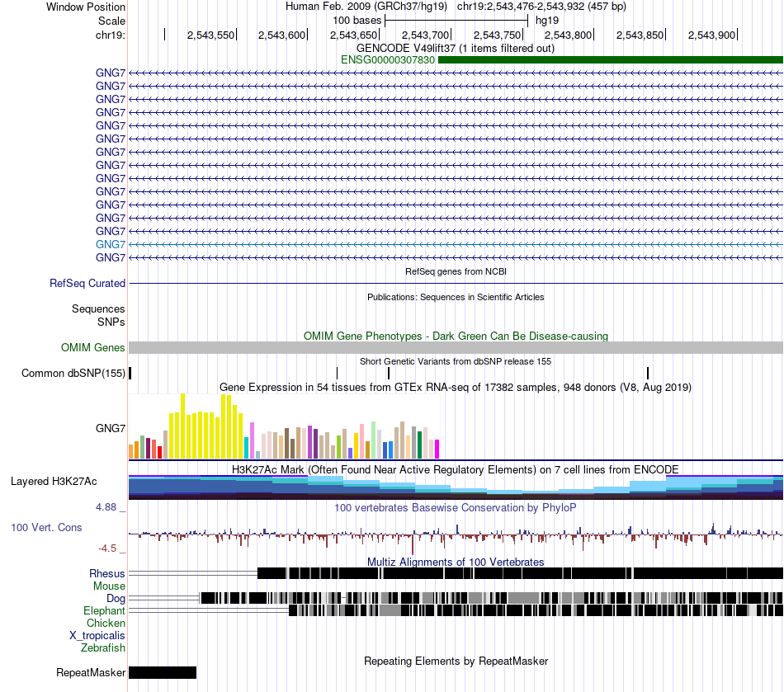Image resolution: width=784 pixels, height=692 pixels.
Task: Select the chr19:2,543,476-2,543,932 (457 bp) range text
Action: [x=541, y=7]
